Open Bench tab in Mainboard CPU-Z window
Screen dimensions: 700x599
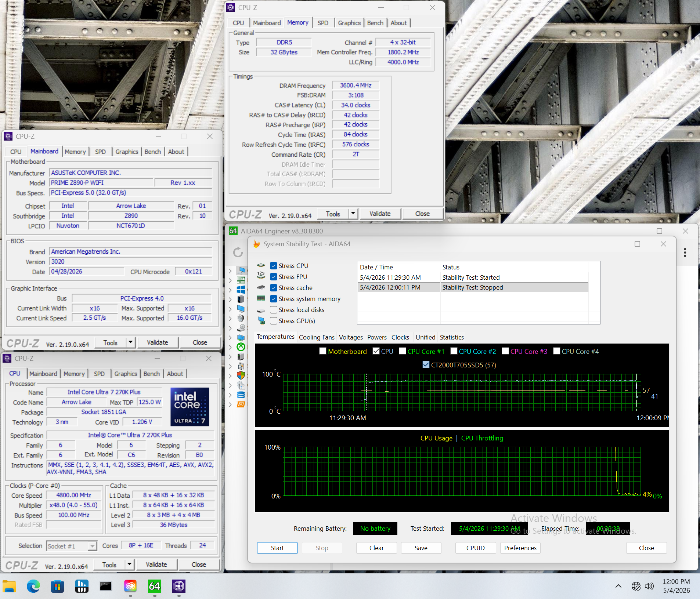coord(153,152)
